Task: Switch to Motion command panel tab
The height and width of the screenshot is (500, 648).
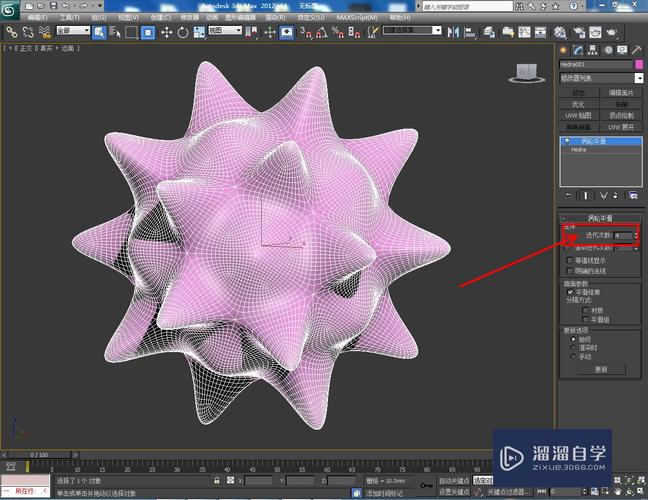Action: [x=608, y=50]
